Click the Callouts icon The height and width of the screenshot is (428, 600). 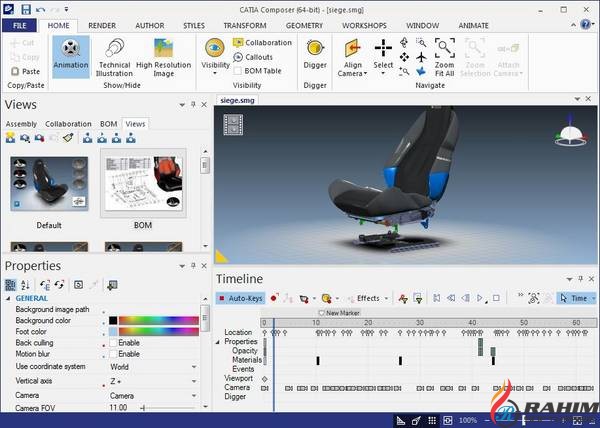(x=239, y=57)
